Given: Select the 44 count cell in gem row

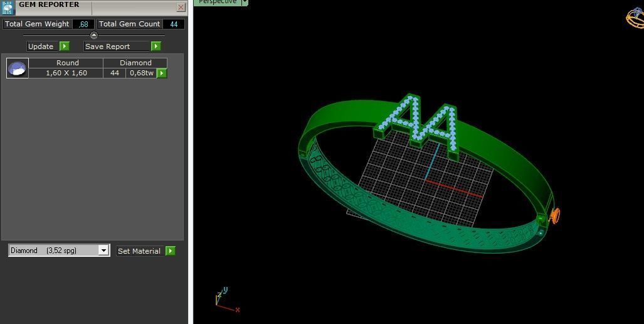Looking at the screenshot, I should pyautogui.click(x=115, y=73).
